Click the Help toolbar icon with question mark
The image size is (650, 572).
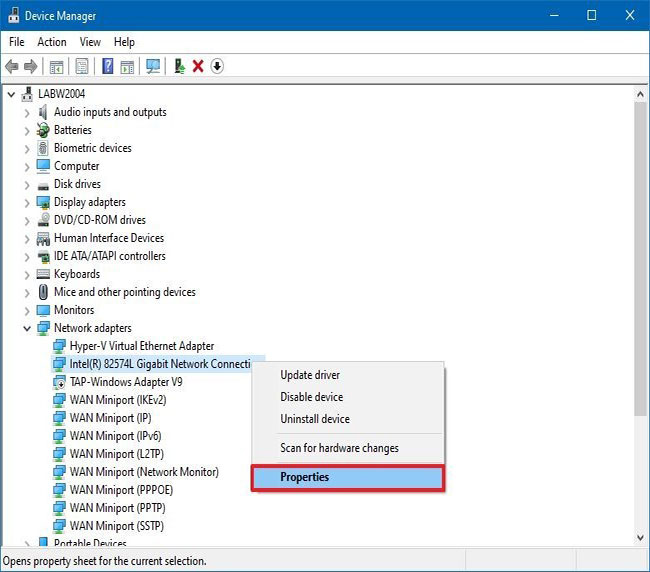click(107, 66)
